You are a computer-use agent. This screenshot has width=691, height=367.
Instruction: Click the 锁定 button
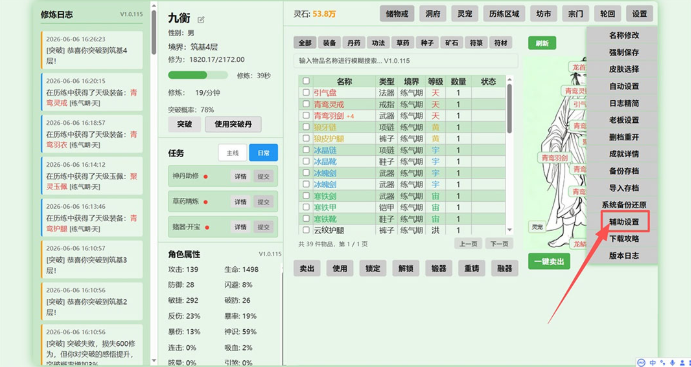[373, 268]
